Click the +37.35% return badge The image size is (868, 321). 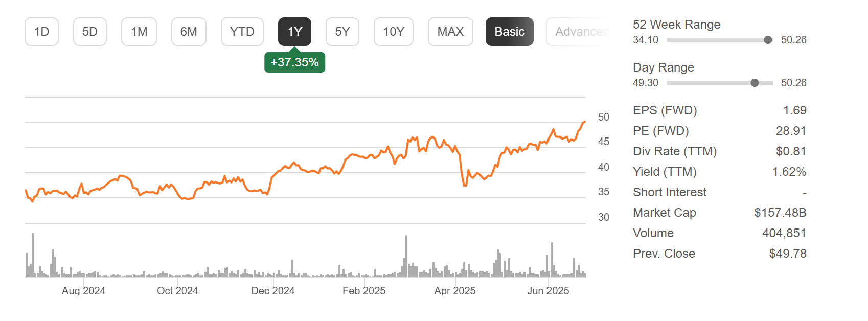click(294, 62)
